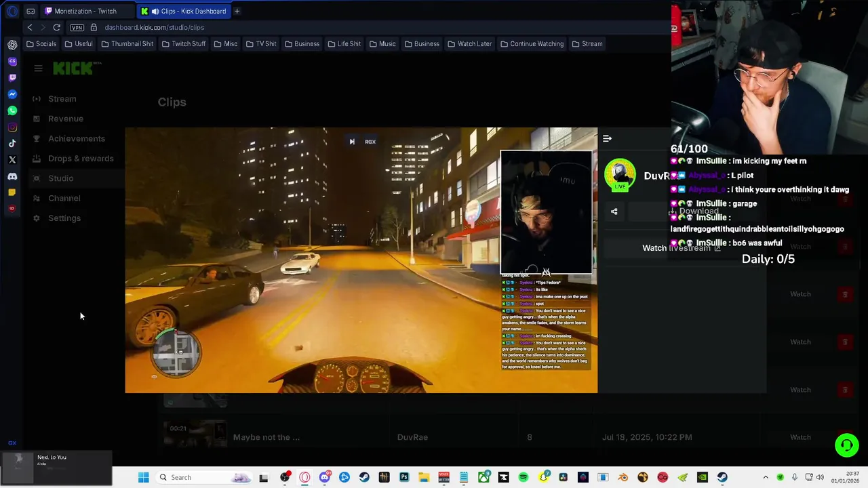Skip to next clip in player
Image resolution: width=868 pixels, height=488 pixels.
(351, 142)
